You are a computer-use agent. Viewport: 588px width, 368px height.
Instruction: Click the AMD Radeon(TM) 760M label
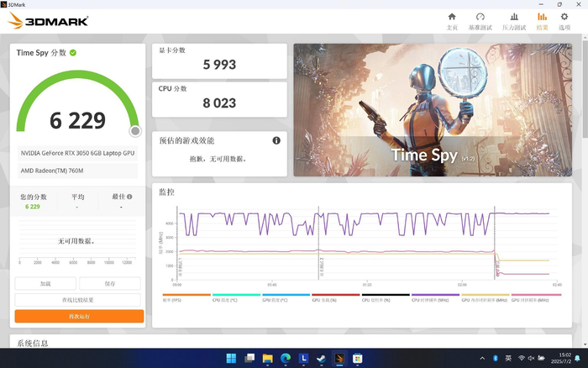point(52,171)
